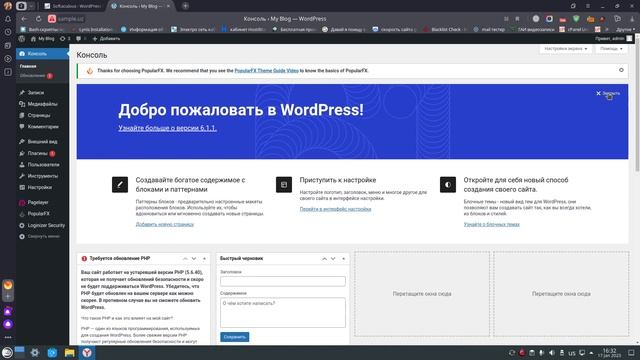Expand Настройки экрана dropdown
640x360 pixels.
tap(565, 49)
